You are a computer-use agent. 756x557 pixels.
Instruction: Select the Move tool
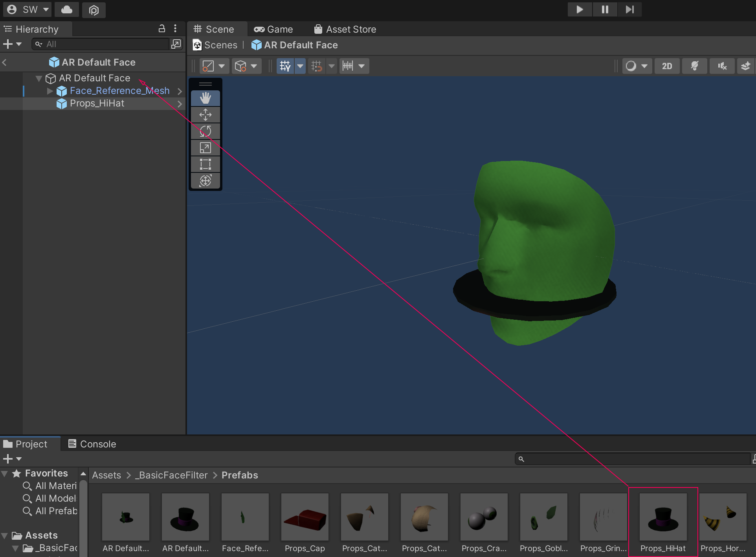click(x=205, y=115)
